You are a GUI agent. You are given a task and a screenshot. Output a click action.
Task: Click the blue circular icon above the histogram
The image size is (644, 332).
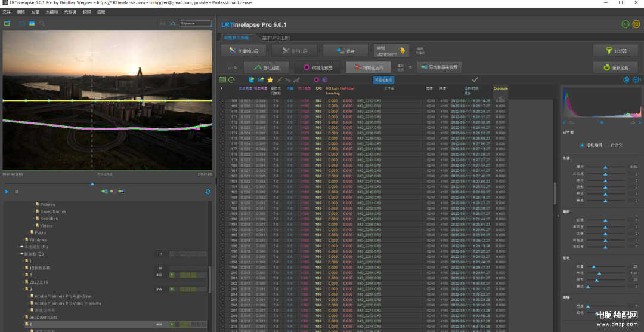pos(626,80)
